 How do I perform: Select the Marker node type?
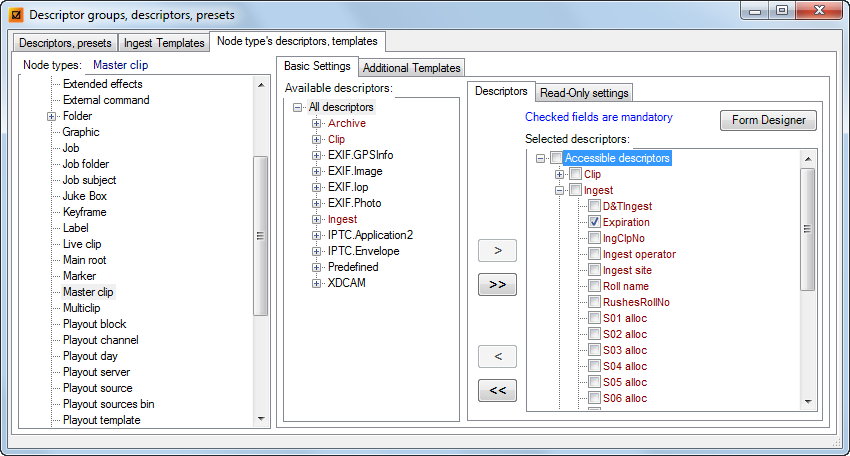click(x=79, y=276)
